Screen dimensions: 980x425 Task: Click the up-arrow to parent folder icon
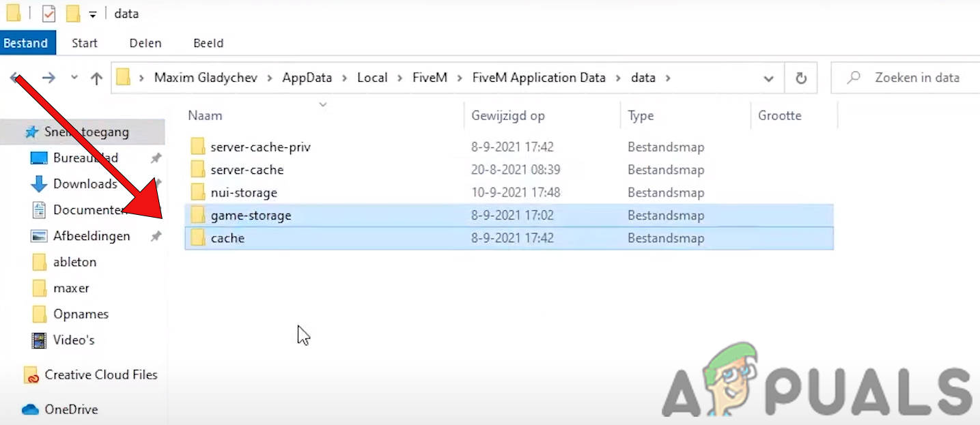point(96,78)
